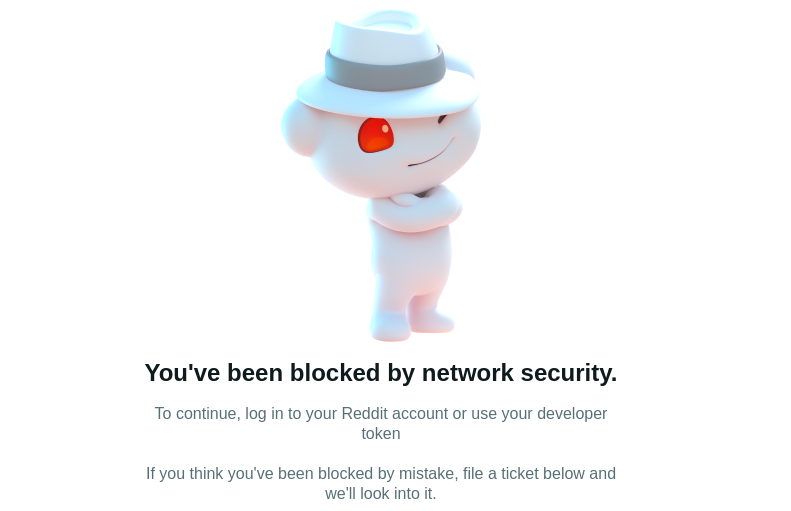Click the mascot's white fedora hat crown
Image resolution: width=791 pixels, height=511 pixels.
point(382,33)
